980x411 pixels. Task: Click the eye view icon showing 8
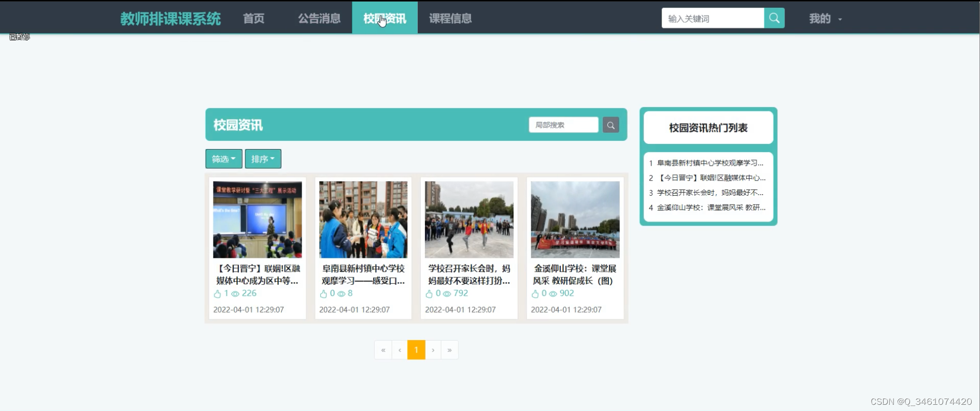coord(341,294)
